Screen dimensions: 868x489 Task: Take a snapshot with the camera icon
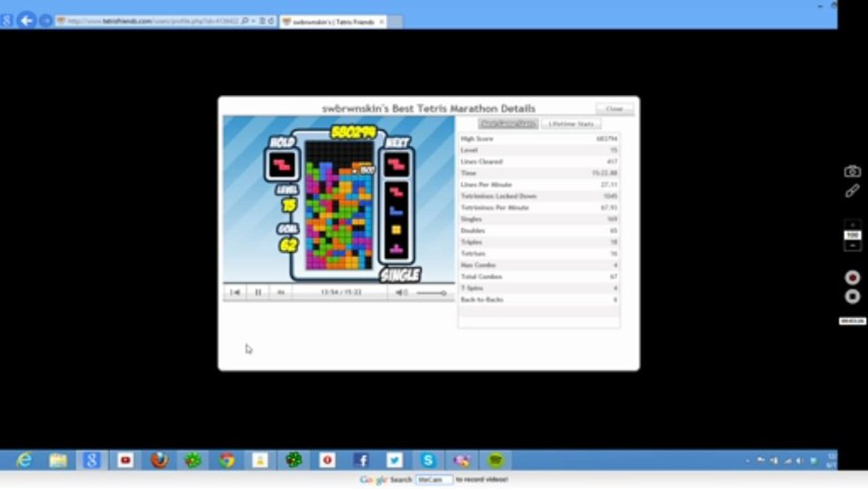pyautogui.click(x=852, y=171)
